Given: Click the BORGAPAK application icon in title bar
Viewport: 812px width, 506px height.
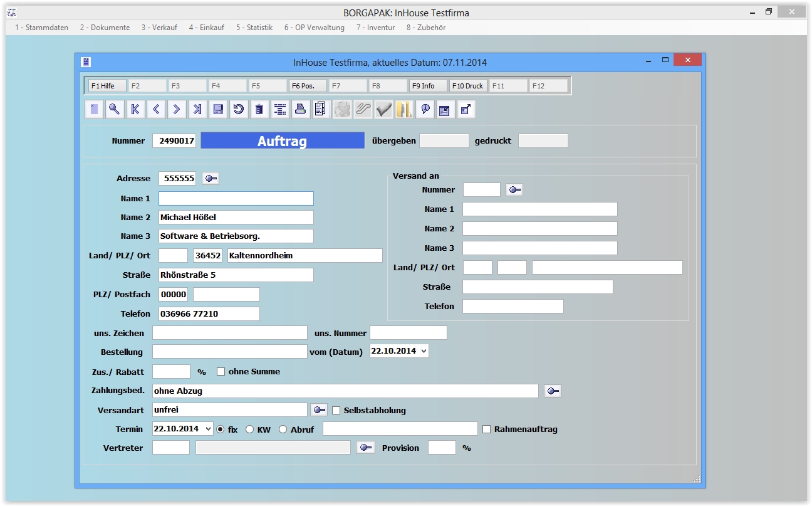Looking at the screenshot, I should pyautogui.click(x=11, y=13).
